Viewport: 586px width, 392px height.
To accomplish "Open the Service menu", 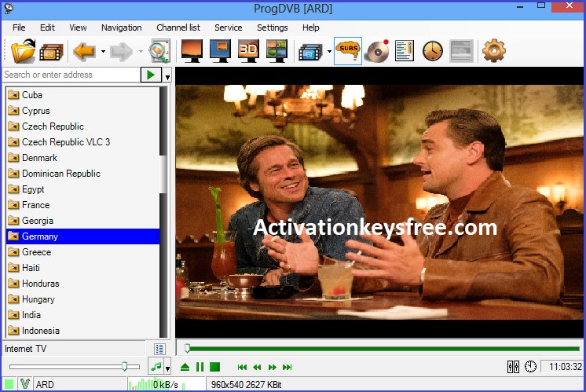I will click(x=229, y=27).
